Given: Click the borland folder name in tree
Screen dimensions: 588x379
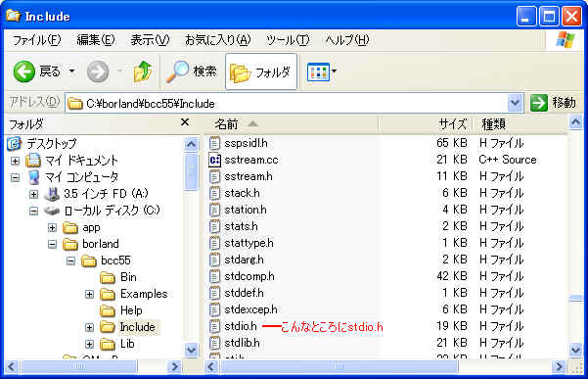Looking at the screenshot, I should (x=101, y=244).
